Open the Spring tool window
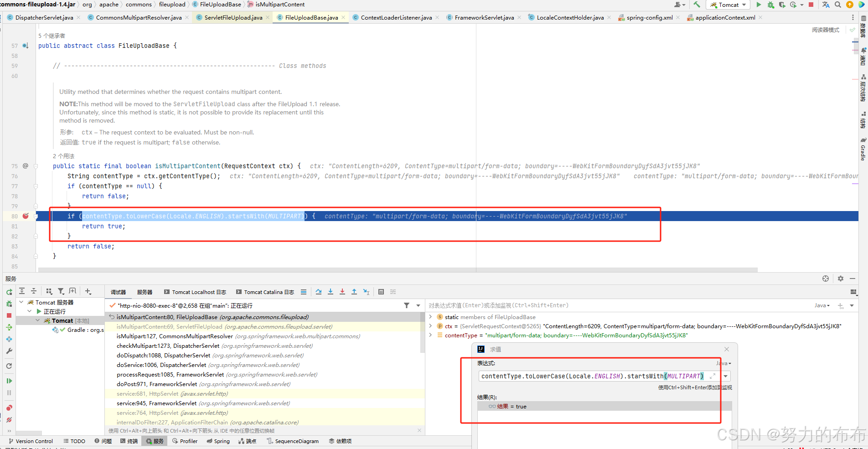 218,441
